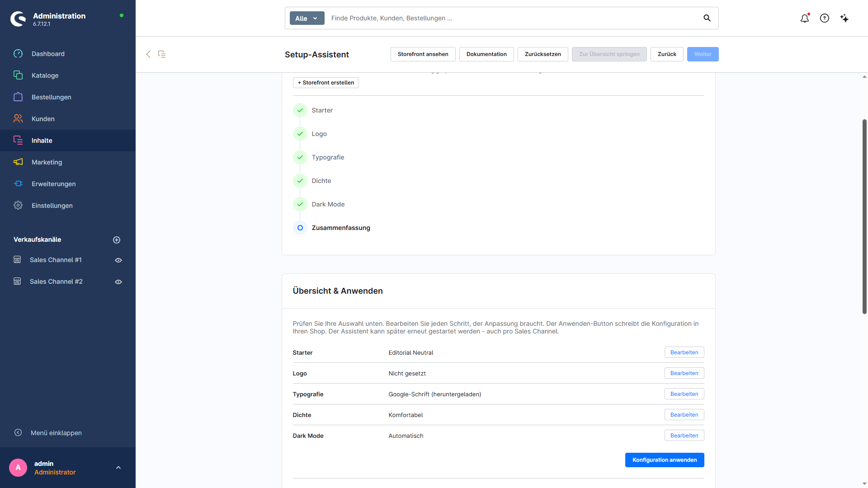The width and height of the screenshot is (868, 488).
Task: Click + Storefront erstellen button
Action: click(326, 83)
